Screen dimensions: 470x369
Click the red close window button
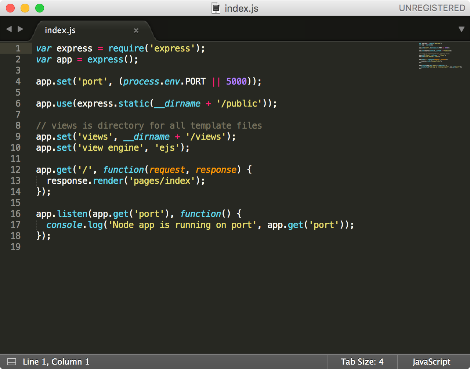pos(10,8)
